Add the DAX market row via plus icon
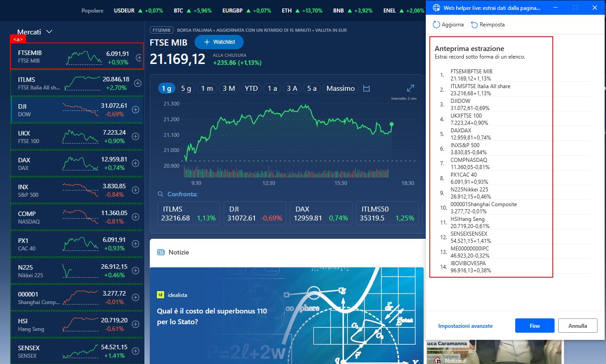Screen dimensions: 606x364 [x=136, y=163]
